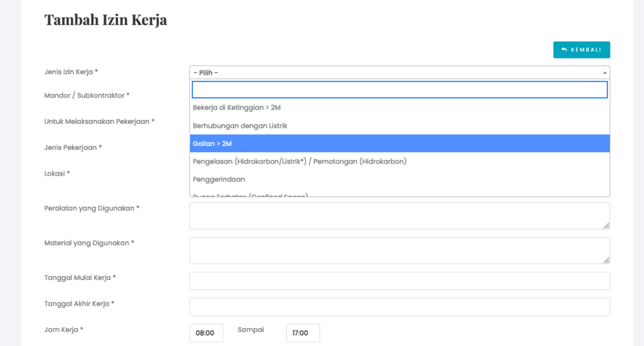Viewport: 644px width, 346px height.
Task: Click the Material textarea resize handle
Action: tap(606, 260)
